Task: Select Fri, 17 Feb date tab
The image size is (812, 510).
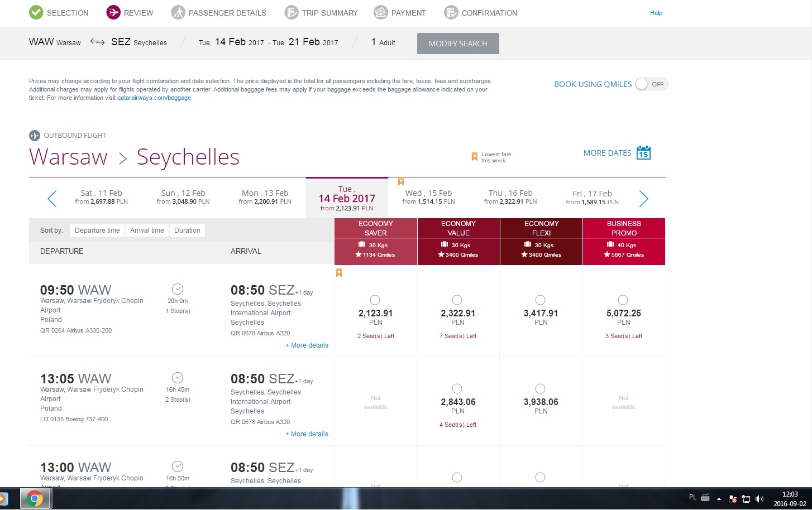Action: pyautogui.click(x=592, y=197)
